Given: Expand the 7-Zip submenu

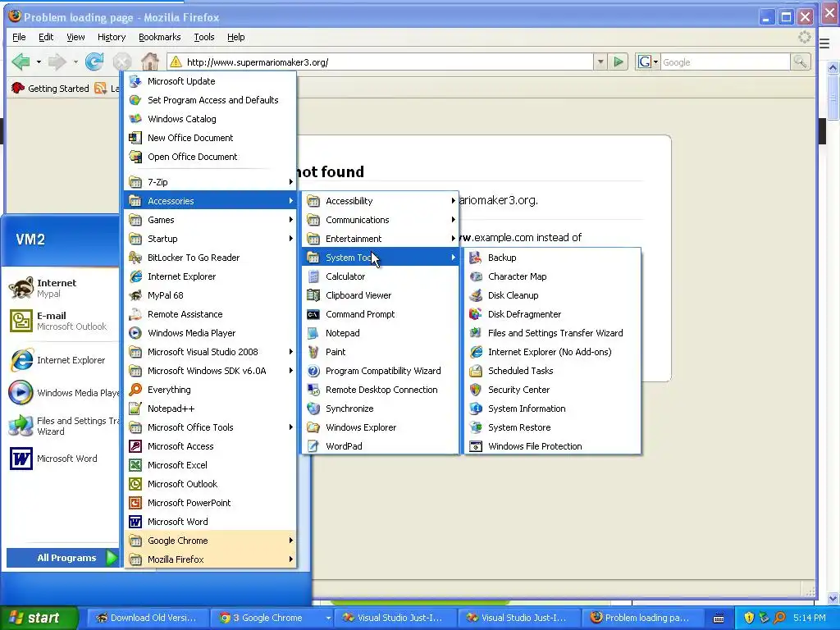Looking at the screenshot, I should (210, 182).
